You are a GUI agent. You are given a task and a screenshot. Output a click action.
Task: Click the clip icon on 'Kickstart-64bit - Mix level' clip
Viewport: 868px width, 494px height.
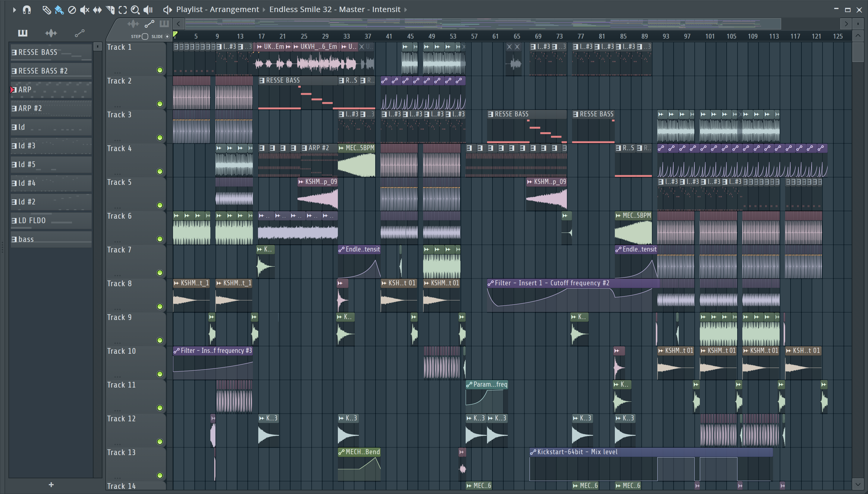click(533, 452)
